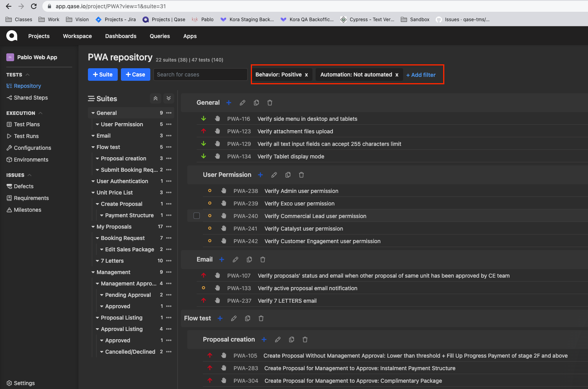Collapse all suites with double-up arrow
The height and width of the screenshot is (389, 588).
click(155, 98)
